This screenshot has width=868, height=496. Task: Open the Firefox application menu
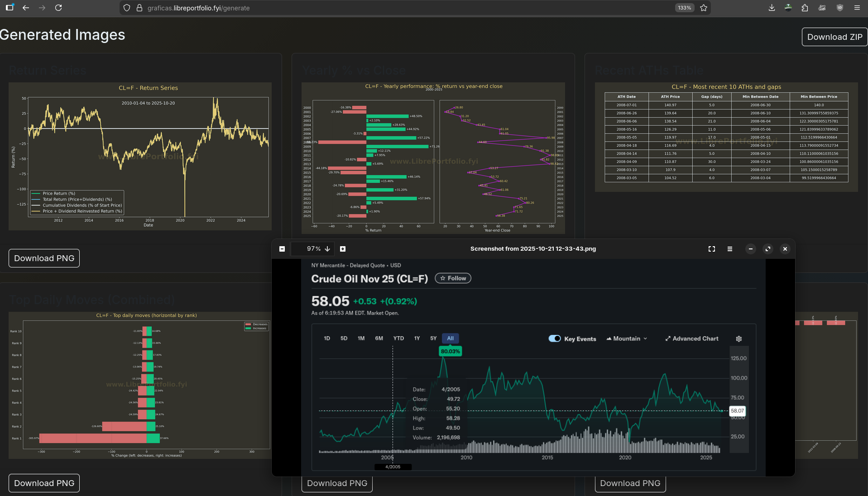click(x=857, y=8)
